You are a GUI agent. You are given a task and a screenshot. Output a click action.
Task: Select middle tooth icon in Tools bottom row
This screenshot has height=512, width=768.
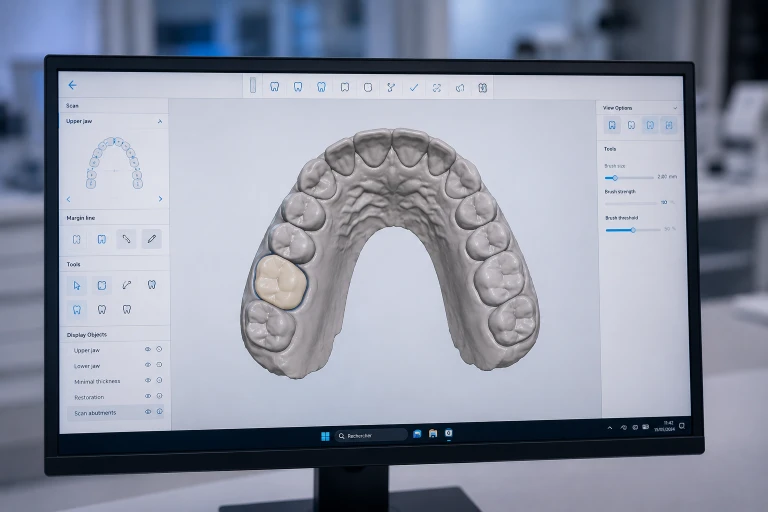pos(101,309)
